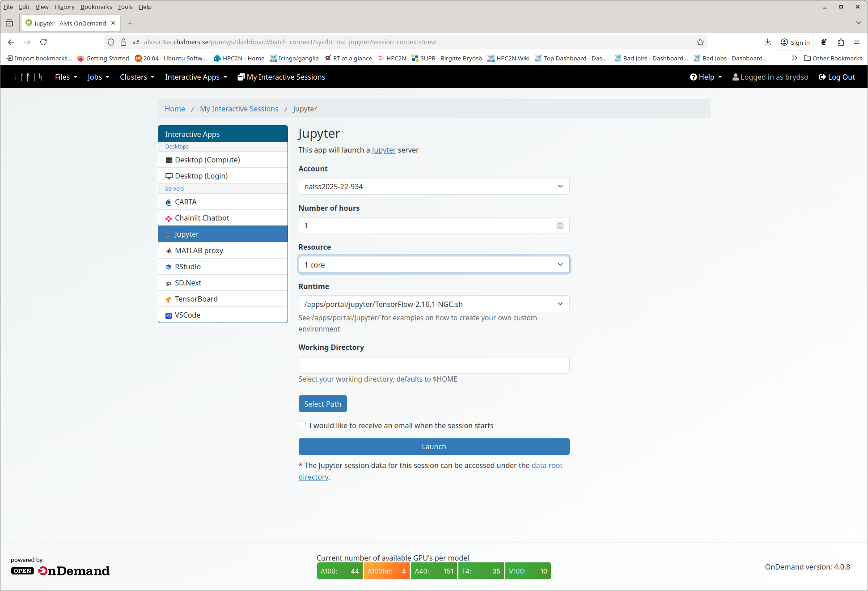Open the Interactive Apps navbar menu
The width and height of the screenshot is (868, 591).
(195, 77)
